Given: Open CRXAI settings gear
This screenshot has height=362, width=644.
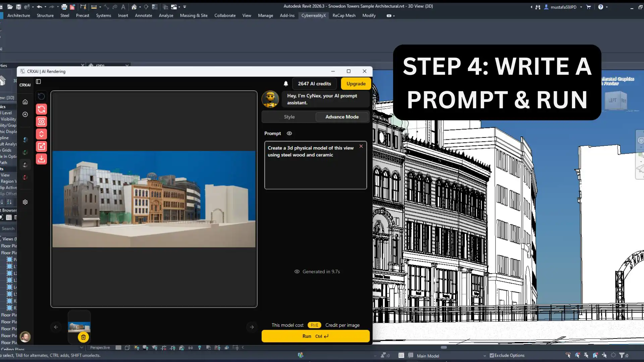Looking at the screenshot, I should click(25, 202).
